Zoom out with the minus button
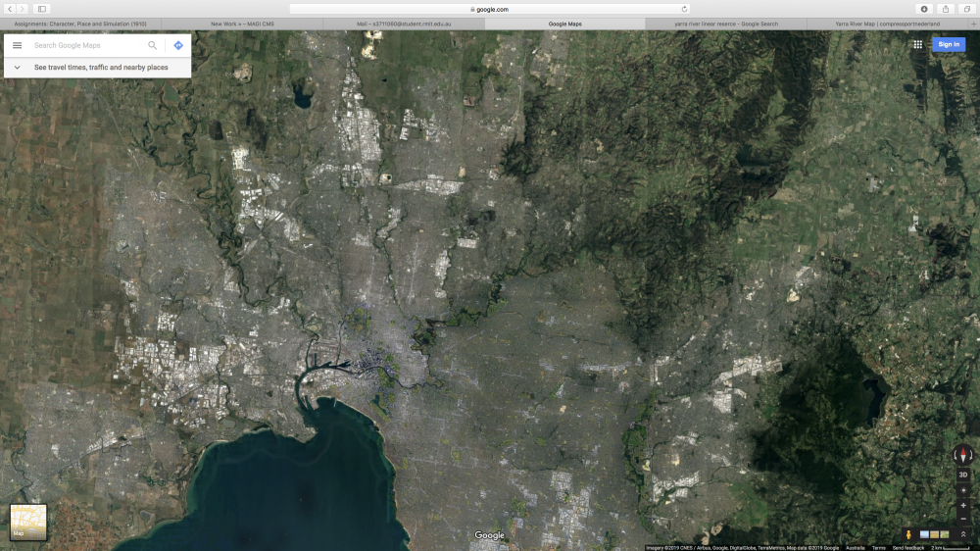980x551 pixels. (x=963, y=519)
